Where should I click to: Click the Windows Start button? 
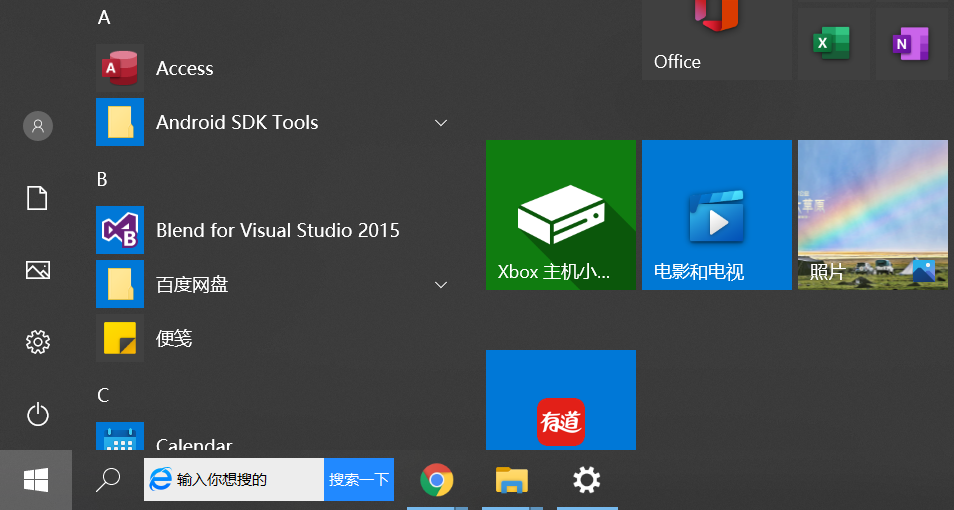pyautogui.click(x=36, y=480)
